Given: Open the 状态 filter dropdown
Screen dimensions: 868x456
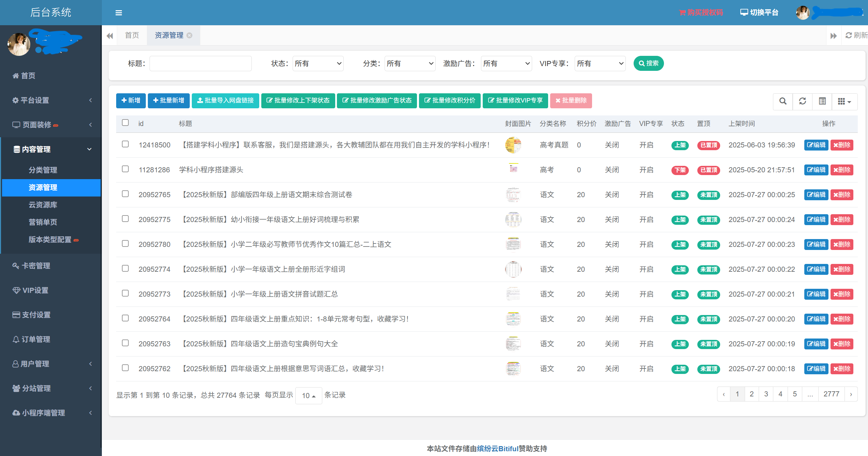Looking at the screenshot, I should [317, 63].
